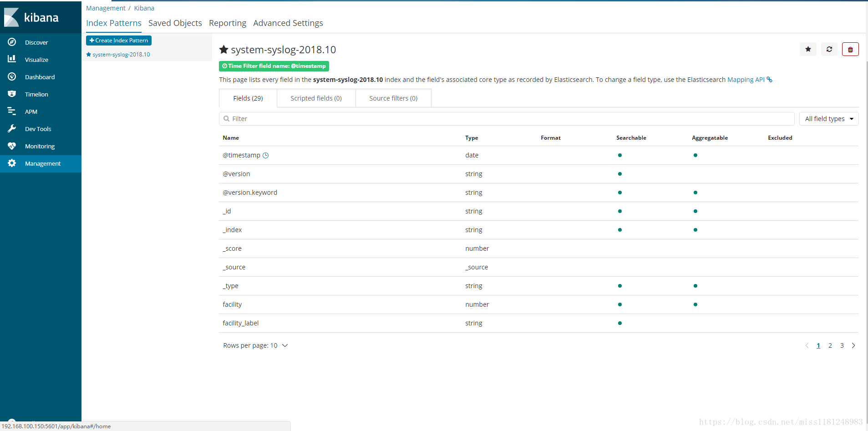Click Monitoring label in sidebar

tap(40, 146)
